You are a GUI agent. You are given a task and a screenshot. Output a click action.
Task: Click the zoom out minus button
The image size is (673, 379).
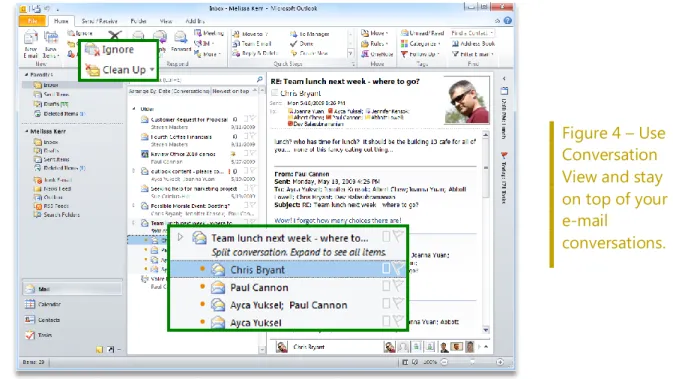coord(444,362)
